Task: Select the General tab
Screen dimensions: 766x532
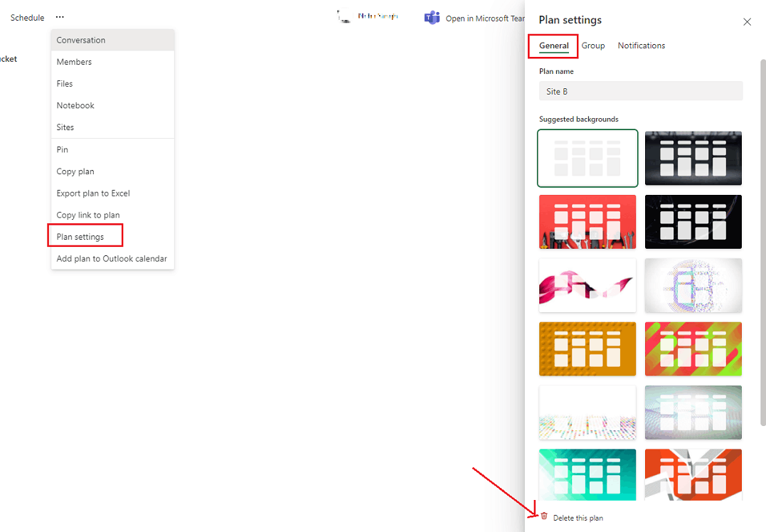Action: [553, 45]
